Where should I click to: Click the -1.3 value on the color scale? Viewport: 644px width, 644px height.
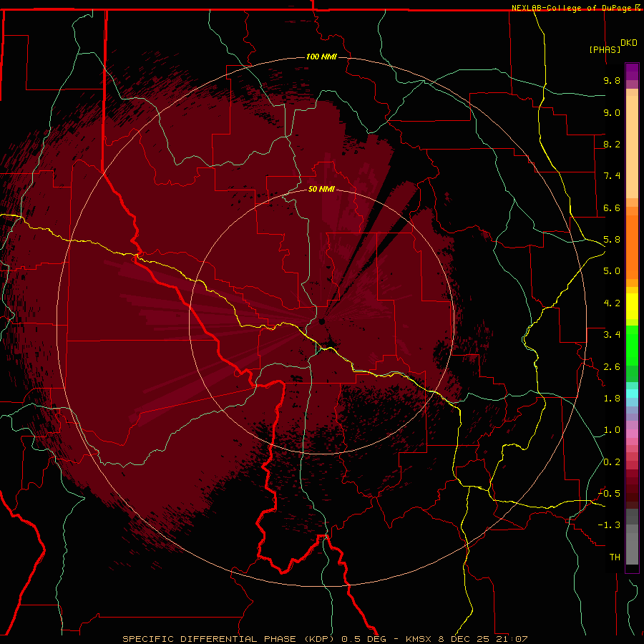click(x=609, y=525)
